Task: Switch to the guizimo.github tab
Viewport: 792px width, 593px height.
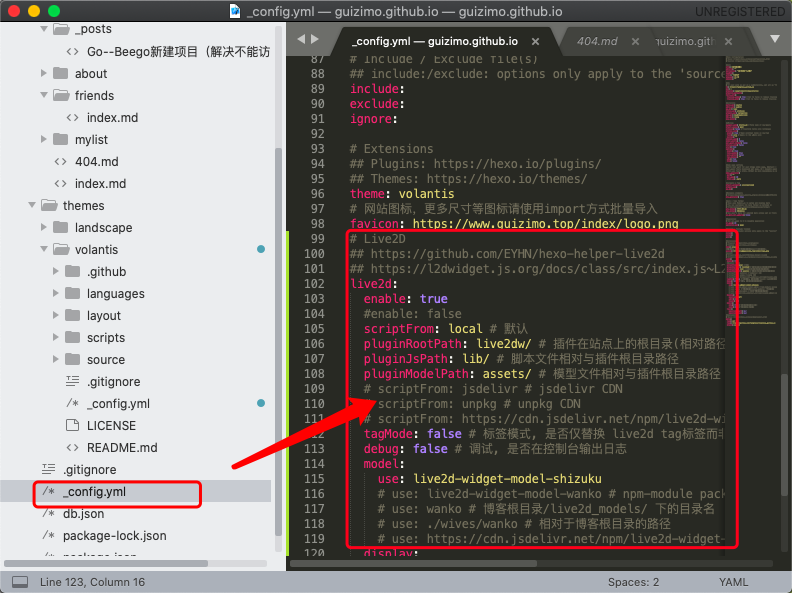Action: pyautogui.click(x=685, y=41)
